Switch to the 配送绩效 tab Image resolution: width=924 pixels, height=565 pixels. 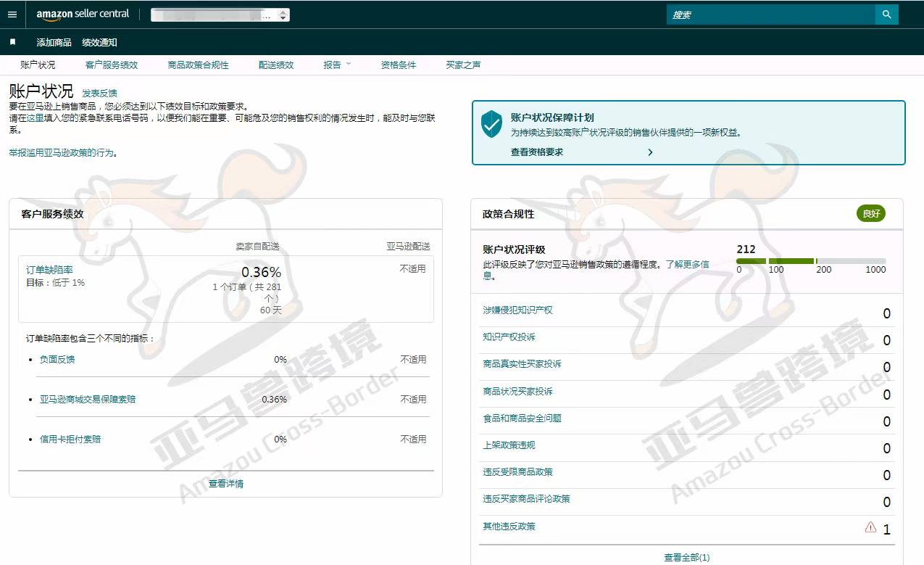coord(276,65)
